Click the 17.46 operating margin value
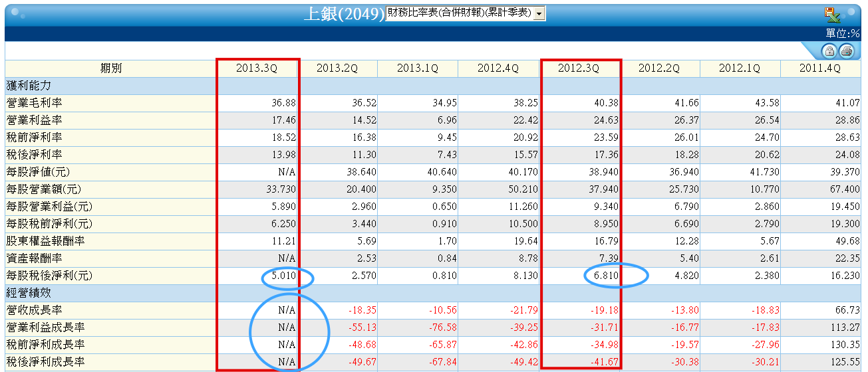 pos(284,120)
